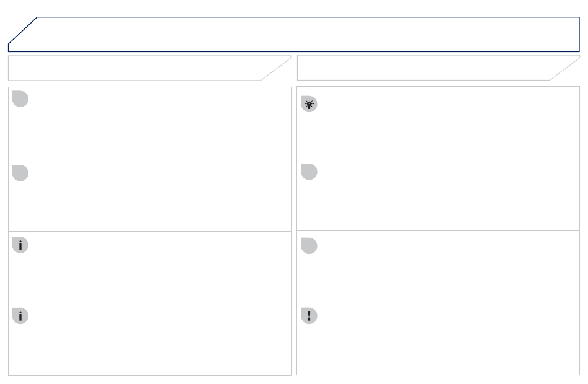Click the empty panel beside the lowest info icon

click(x=150, y=339)
